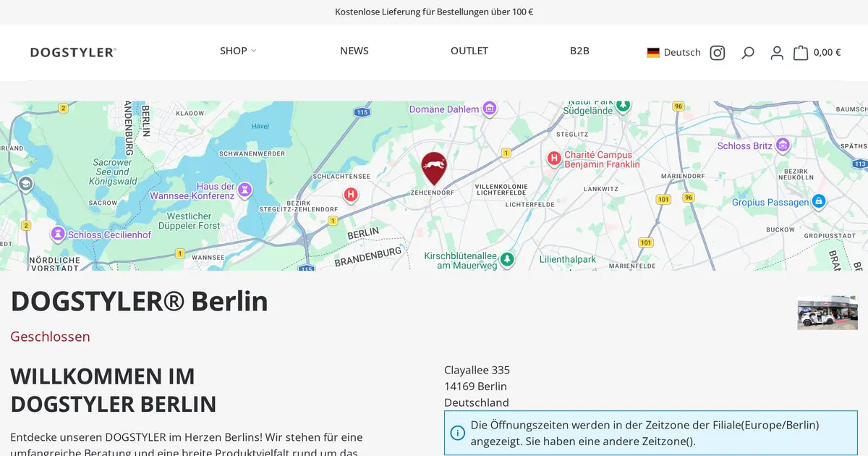
Task: Open the Deutsch language selector
Action: 673,52
